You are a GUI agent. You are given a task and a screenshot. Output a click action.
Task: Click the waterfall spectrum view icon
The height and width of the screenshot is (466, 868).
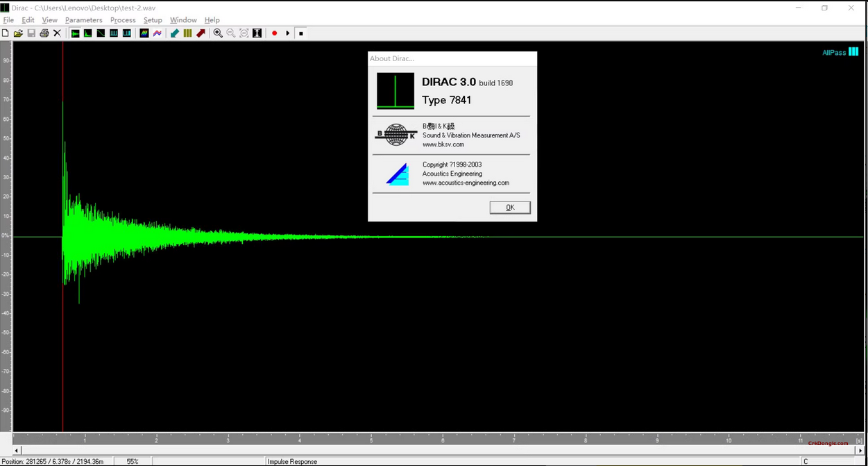coord(144,33)
